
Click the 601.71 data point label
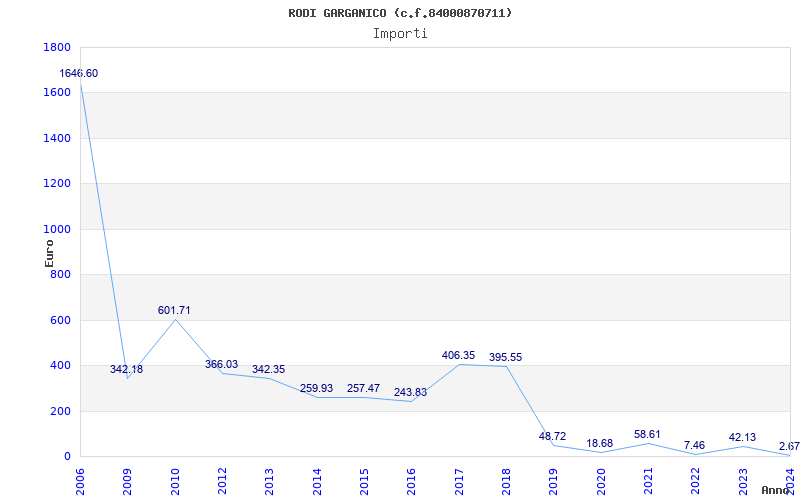[x=174, y=310]
